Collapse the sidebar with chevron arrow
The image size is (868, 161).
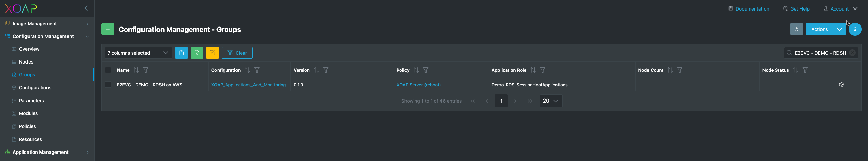click(x=86, y=8)
